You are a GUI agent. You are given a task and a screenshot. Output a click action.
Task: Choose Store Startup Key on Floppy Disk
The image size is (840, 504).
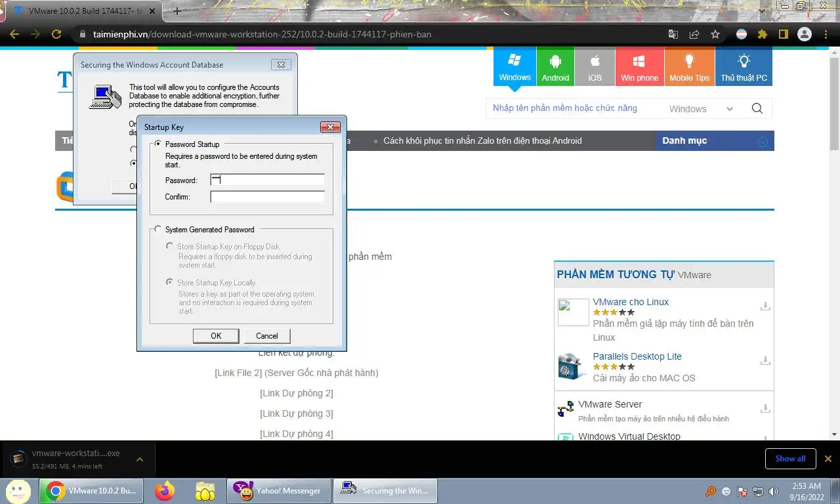pos(171,246)
